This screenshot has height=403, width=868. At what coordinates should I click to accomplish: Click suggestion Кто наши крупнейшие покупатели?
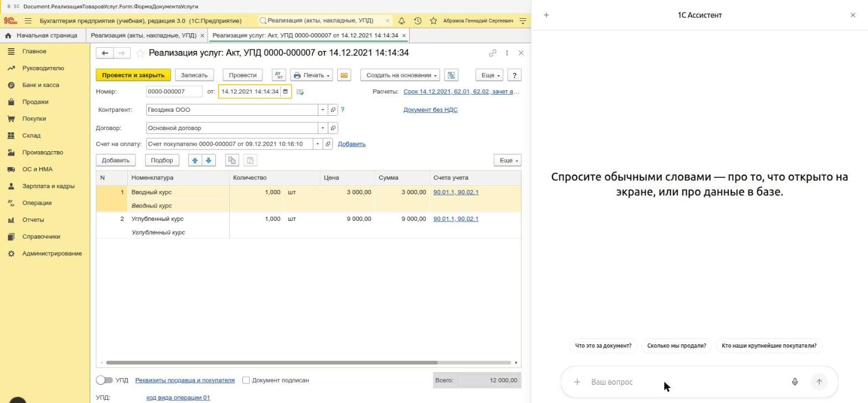(769, 345)
